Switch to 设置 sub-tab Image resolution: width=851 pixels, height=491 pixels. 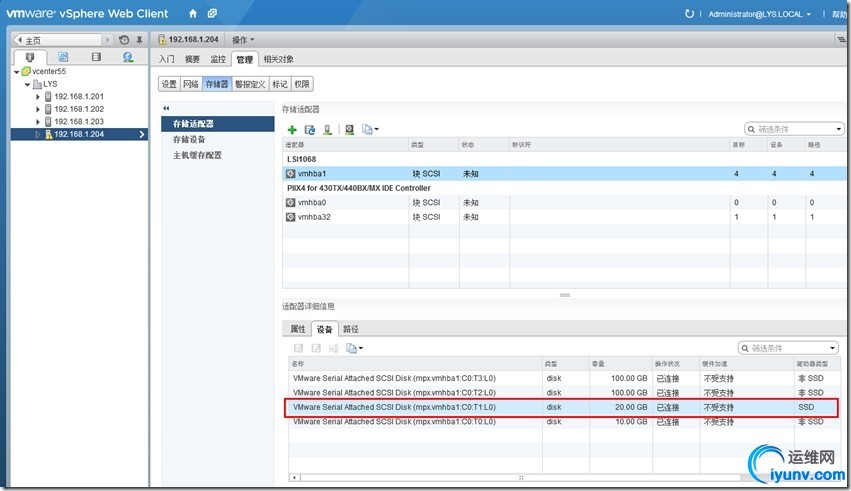pos(169,84)
